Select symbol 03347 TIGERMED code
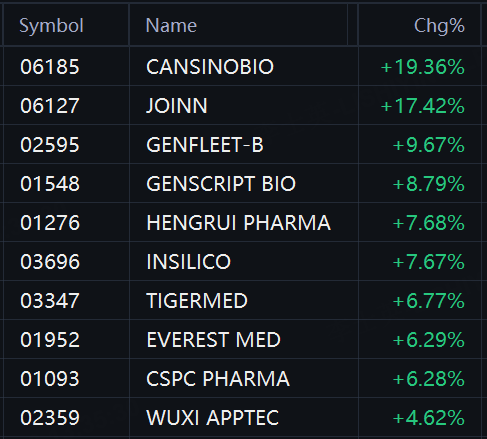The image size is (487, 439). pyautogui.click(x=50, y=301)
